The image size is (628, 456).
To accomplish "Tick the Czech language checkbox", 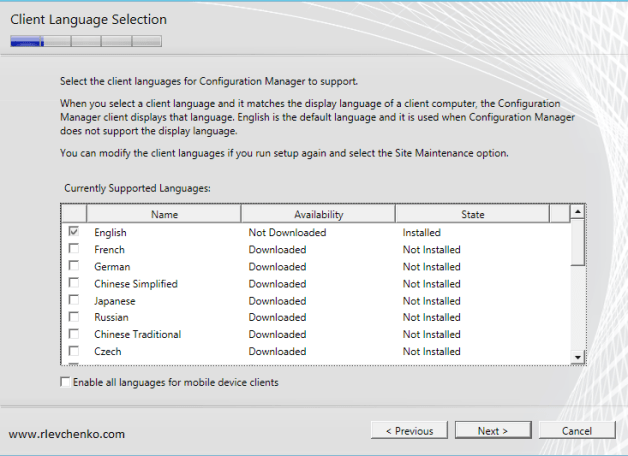I will click(x=74, y=351).
